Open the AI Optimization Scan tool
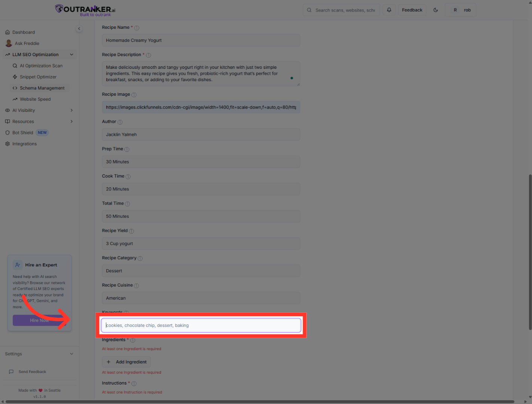 coord(41,65)
